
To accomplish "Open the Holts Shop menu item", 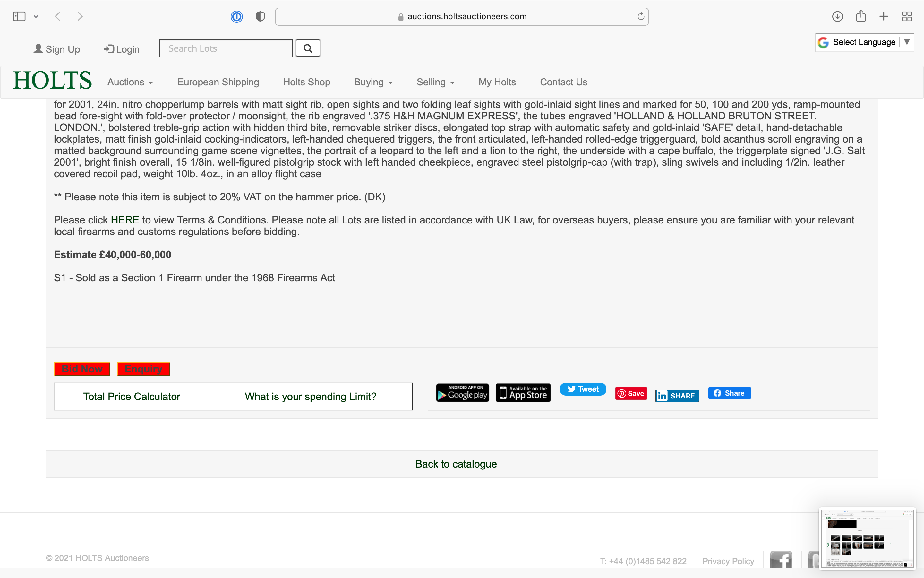I will coord(307,82).
